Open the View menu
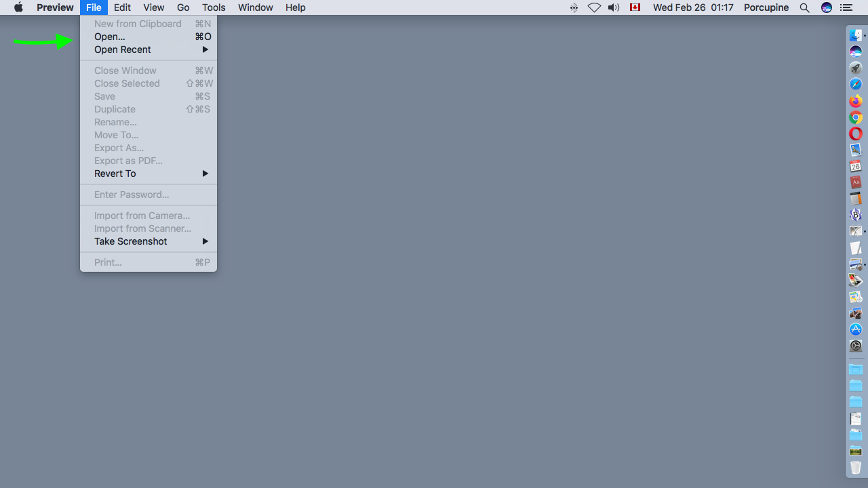 click(x=153, y=7)
